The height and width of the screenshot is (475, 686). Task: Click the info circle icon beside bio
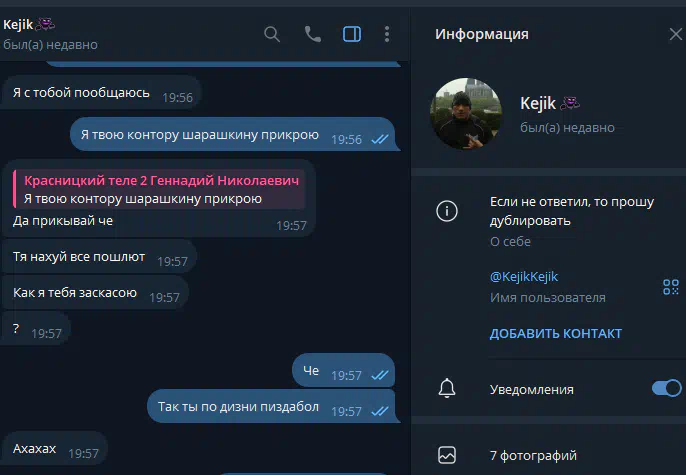pyautogui.click(x=447, y=211)
